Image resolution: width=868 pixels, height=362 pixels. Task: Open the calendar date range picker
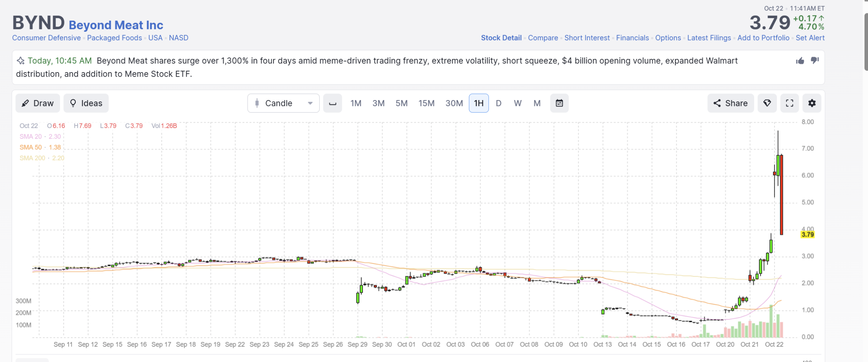pos(559,103)
